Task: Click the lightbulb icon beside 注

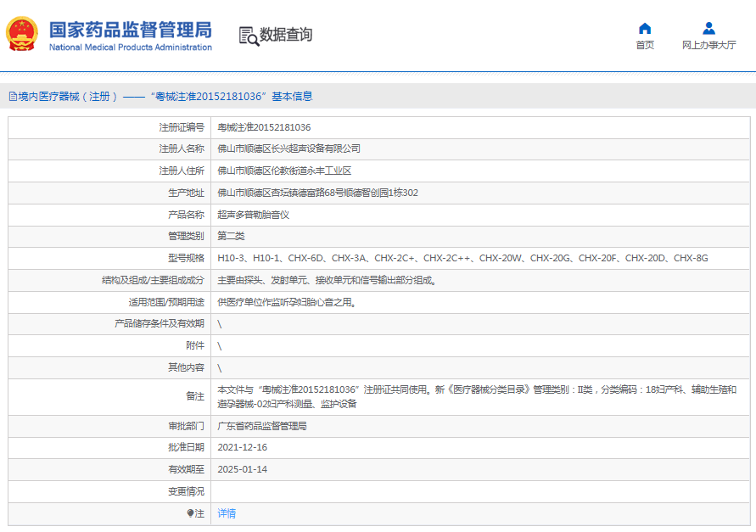Action: (x=190, y=513)
